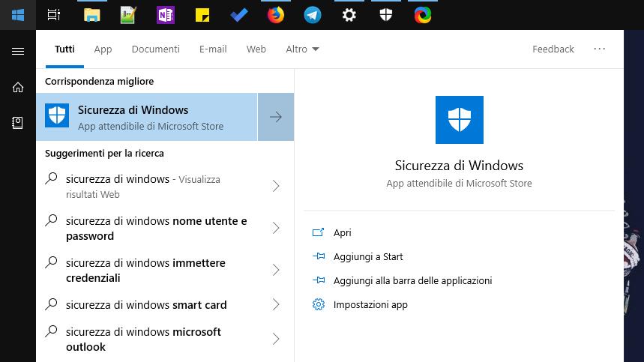Viewport: 644px width, 362px height.
Task: Open Microsoft To Do checkmark icon
Action: 239,15
